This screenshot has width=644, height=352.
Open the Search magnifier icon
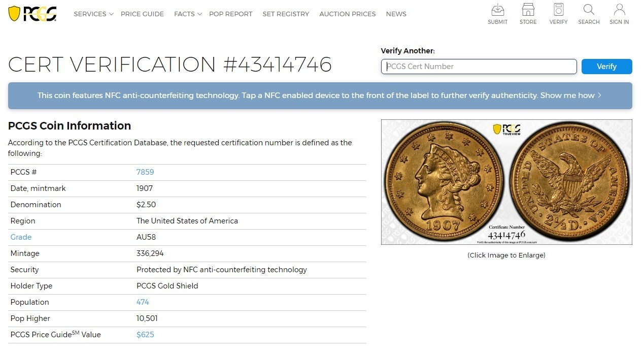click(589, 10)
